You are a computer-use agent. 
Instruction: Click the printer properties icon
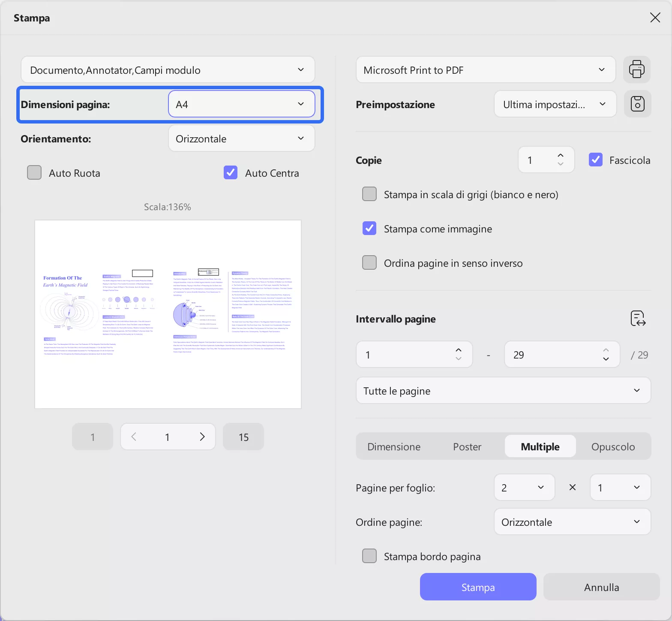[x=636, y=69]
